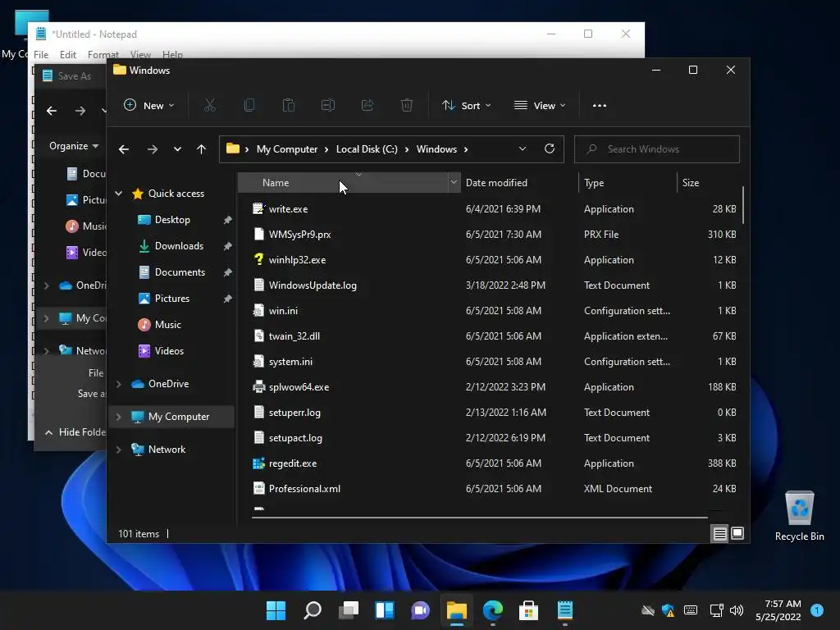Click the vertical scrollbar in file list
This screenshot has width=840, height=630.
point(743,204)
